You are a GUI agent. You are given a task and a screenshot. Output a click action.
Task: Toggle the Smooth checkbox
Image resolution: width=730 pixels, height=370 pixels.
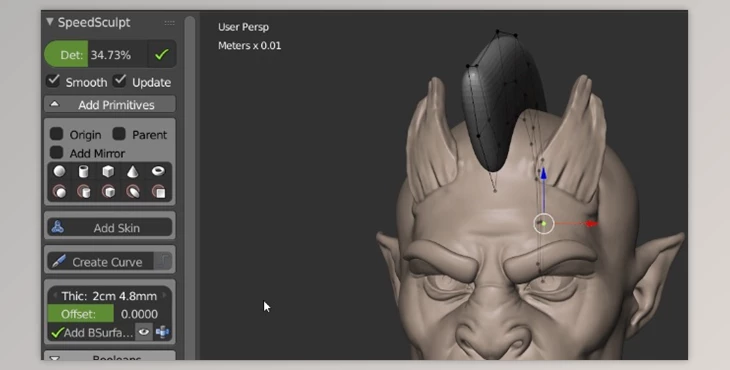click(x=54, y=81)
